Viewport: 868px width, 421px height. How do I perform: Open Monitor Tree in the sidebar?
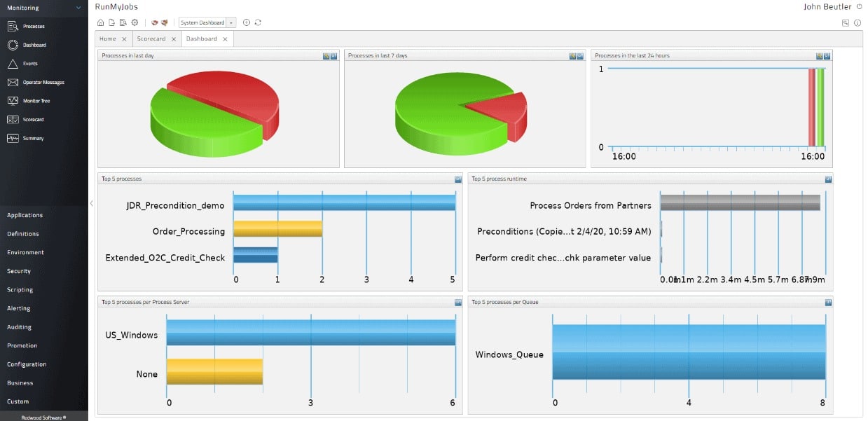point(29,101)
